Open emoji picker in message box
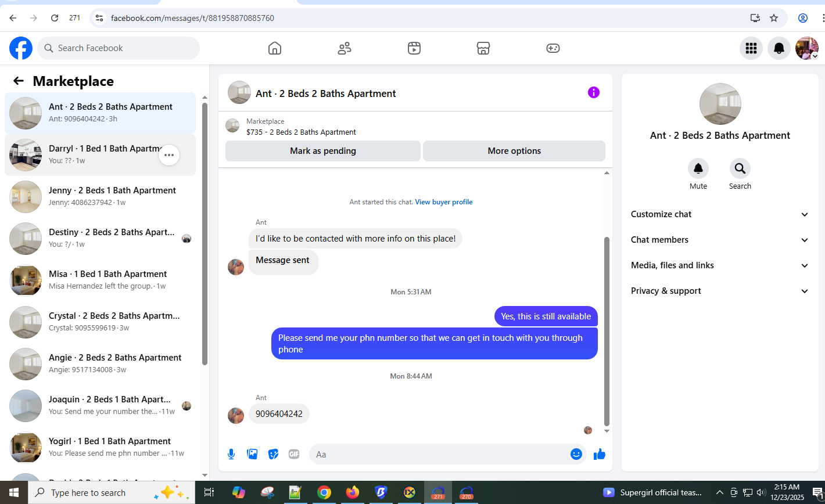This screenshot has width=825, height=504. 576,454
